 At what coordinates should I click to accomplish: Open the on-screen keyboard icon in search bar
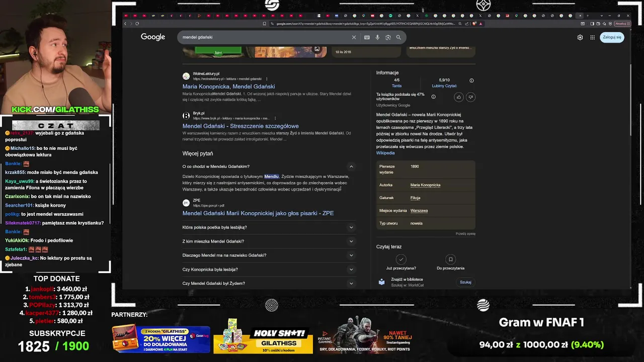pos(367,37)
